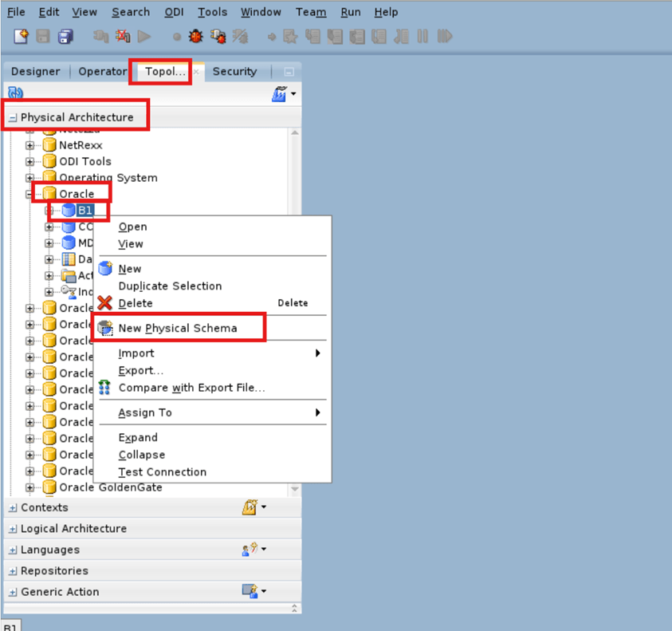
Task: Open the Tools menu
Action: (211, 12)
